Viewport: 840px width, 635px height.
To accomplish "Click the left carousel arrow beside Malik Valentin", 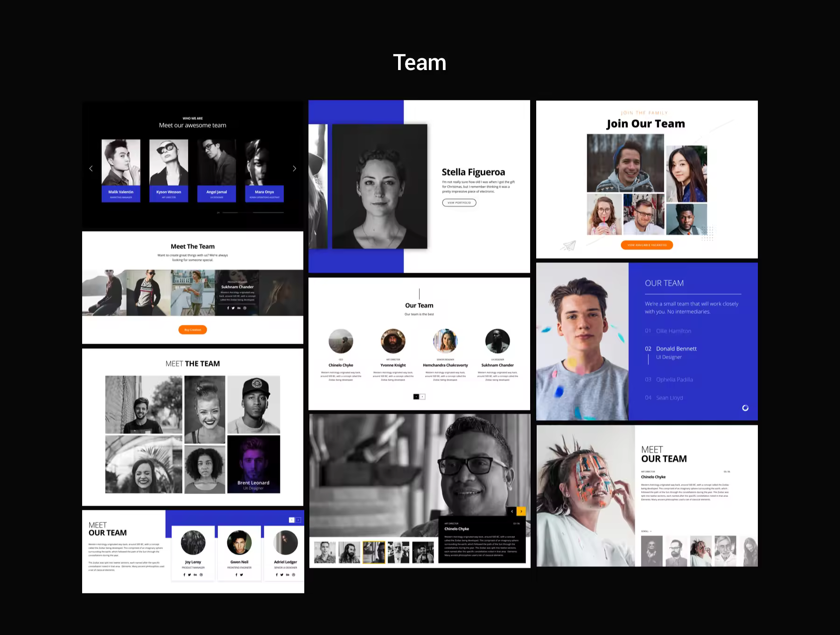I will pyautogui.click(x=91, y=169).
